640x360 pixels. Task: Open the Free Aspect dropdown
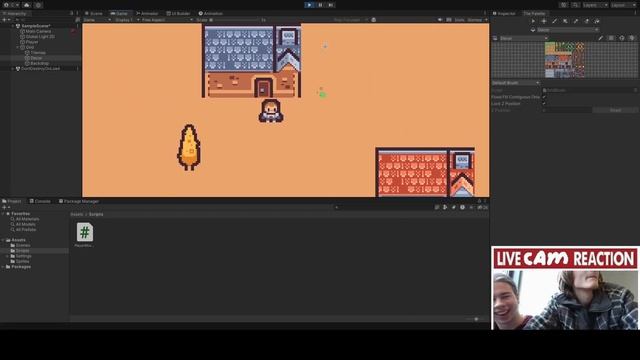[167, 20]
